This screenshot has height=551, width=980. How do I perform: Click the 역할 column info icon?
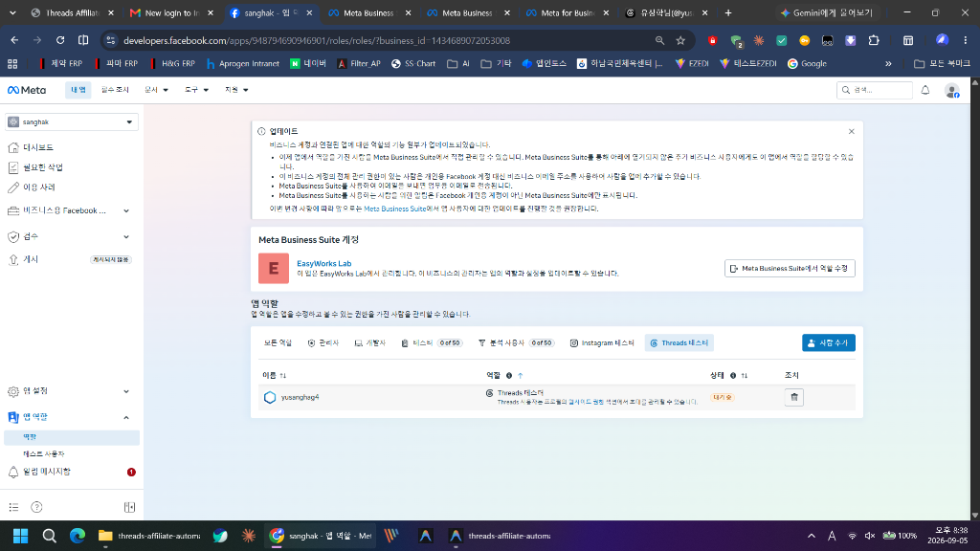coord(509,375)
